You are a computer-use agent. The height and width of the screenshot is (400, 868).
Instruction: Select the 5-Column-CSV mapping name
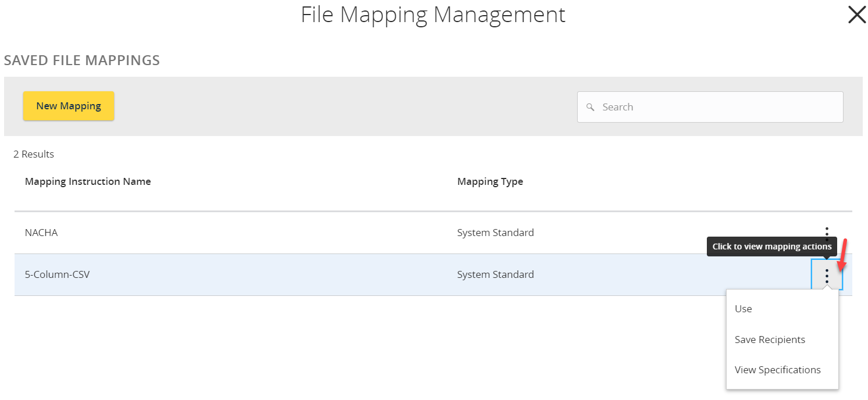click(57, 274)
